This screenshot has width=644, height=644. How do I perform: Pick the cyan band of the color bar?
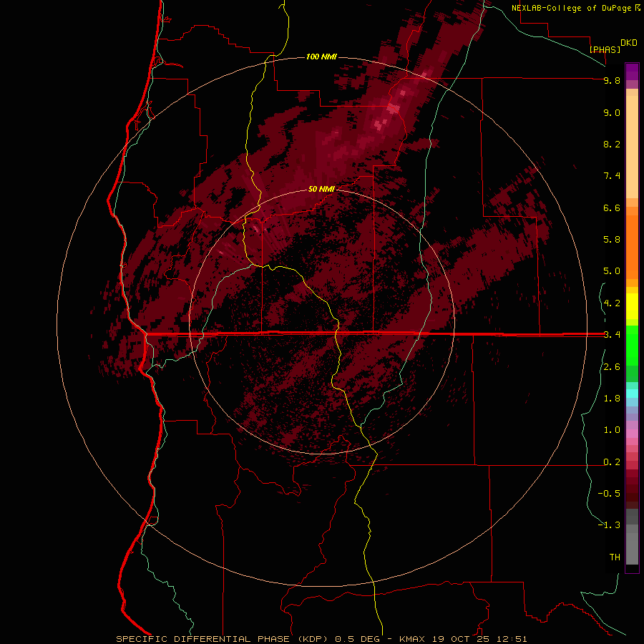(632, 394)
